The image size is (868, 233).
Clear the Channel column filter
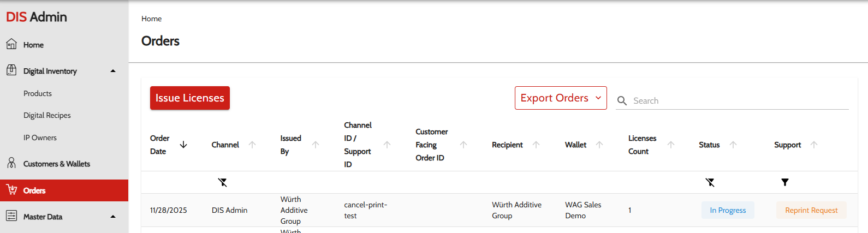pyautogui.click(x=223, y=182)
